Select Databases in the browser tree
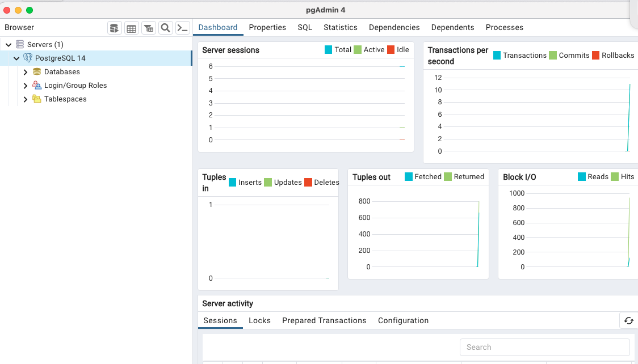Screen dimensions: 638x364 62,72
